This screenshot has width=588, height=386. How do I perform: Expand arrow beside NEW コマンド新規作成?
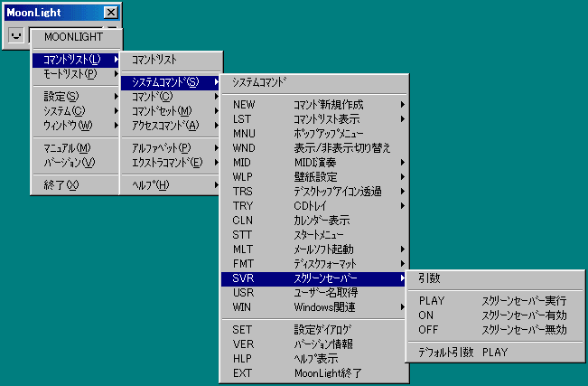pyautogui.click(x=402, y=104)
